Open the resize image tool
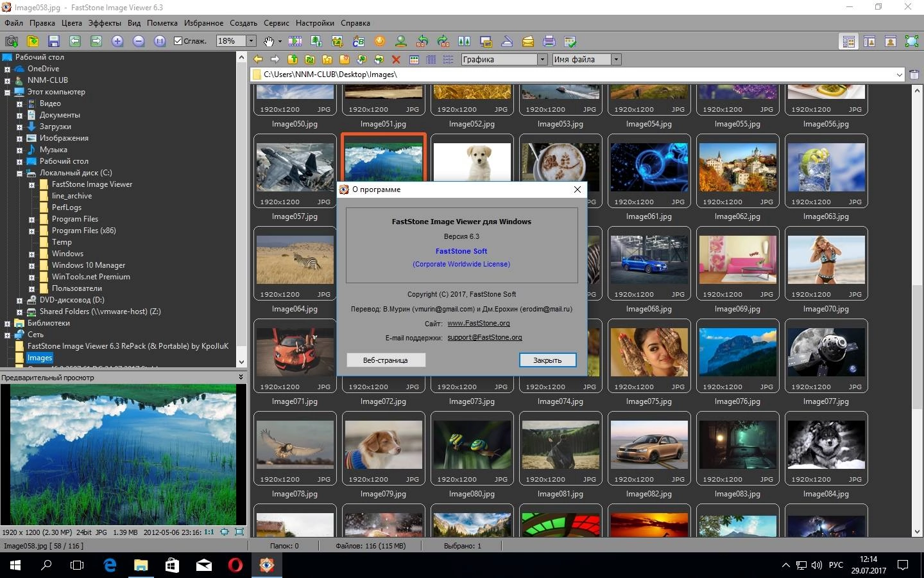The height and width of the screenshot is (578, 924). [316, 41]
